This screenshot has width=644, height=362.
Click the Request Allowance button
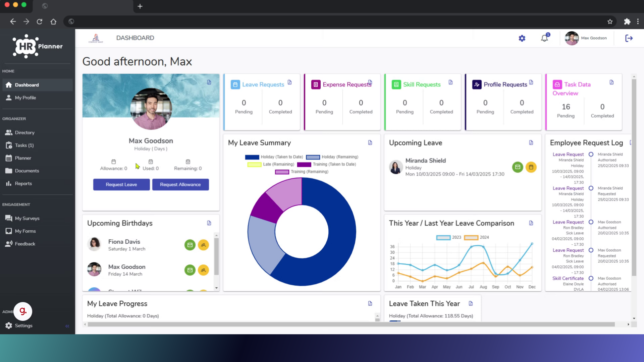[180, 185]
